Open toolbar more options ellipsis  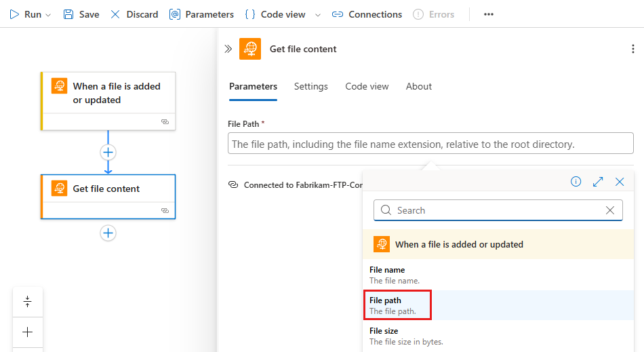pos(489,14)
